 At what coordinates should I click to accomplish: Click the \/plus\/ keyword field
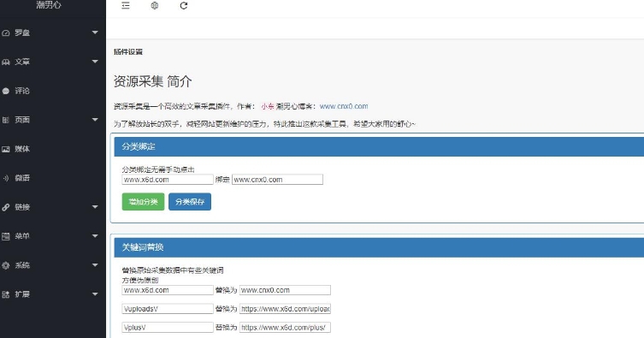[x=168, y=328]
